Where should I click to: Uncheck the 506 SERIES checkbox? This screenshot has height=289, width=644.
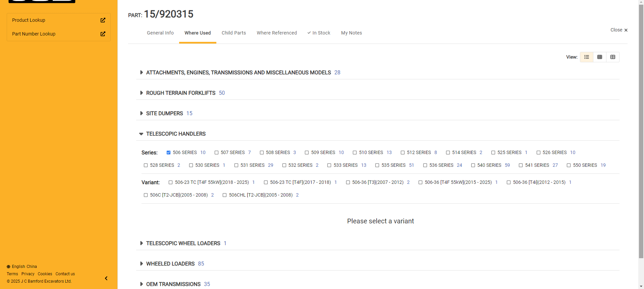pos(168,153)
